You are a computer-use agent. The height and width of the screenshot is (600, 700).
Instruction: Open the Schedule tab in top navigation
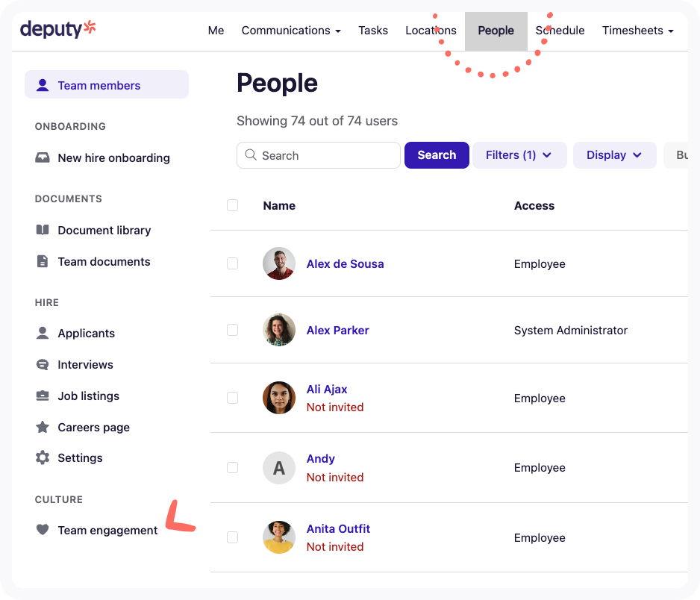point(561,31)
